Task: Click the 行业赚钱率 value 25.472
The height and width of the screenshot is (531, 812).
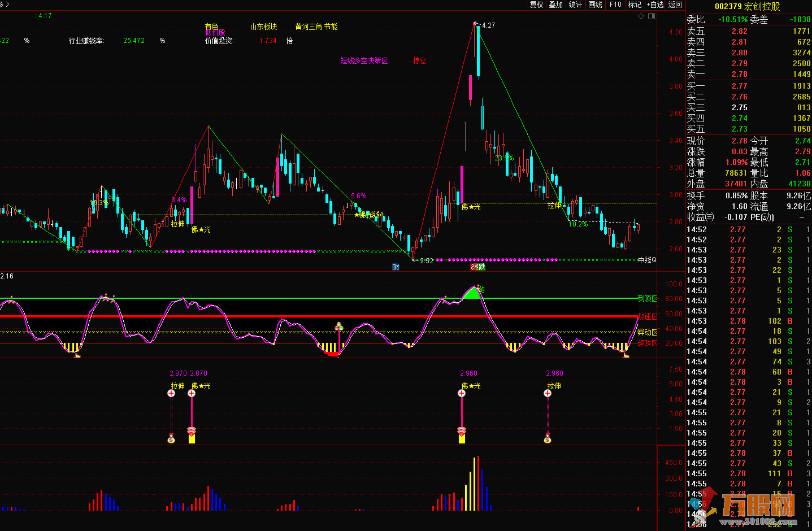Action: pyautogui.click(x=134, y=41)
